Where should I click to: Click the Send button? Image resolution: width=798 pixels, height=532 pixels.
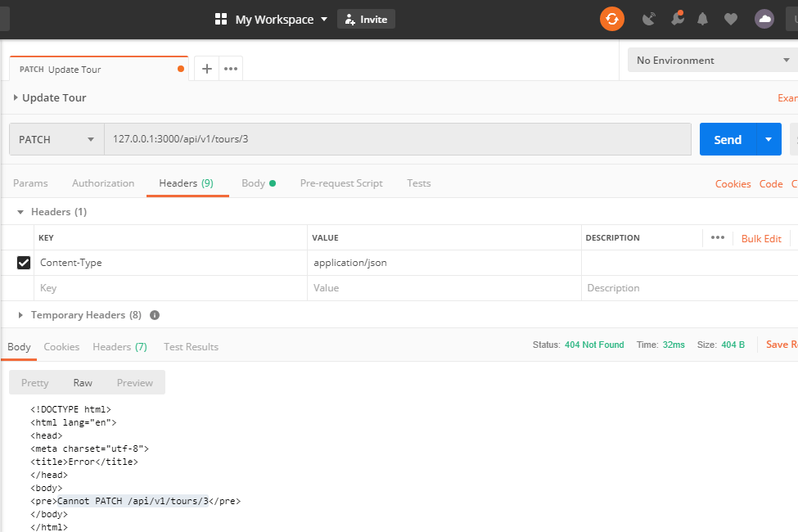(x=728, y=139)
